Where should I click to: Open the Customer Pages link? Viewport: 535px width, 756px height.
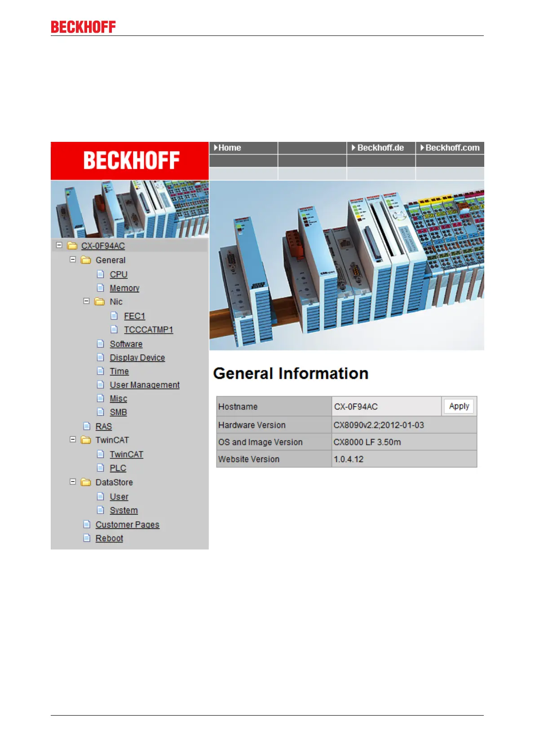click(128, 525)
